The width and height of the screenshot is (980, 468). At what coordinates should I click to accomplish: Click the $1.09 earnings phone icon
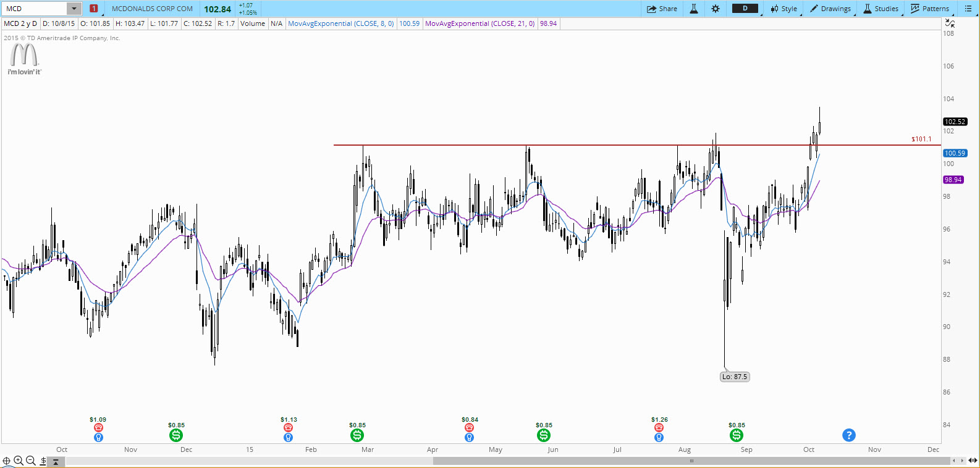[x=98, y=427]
